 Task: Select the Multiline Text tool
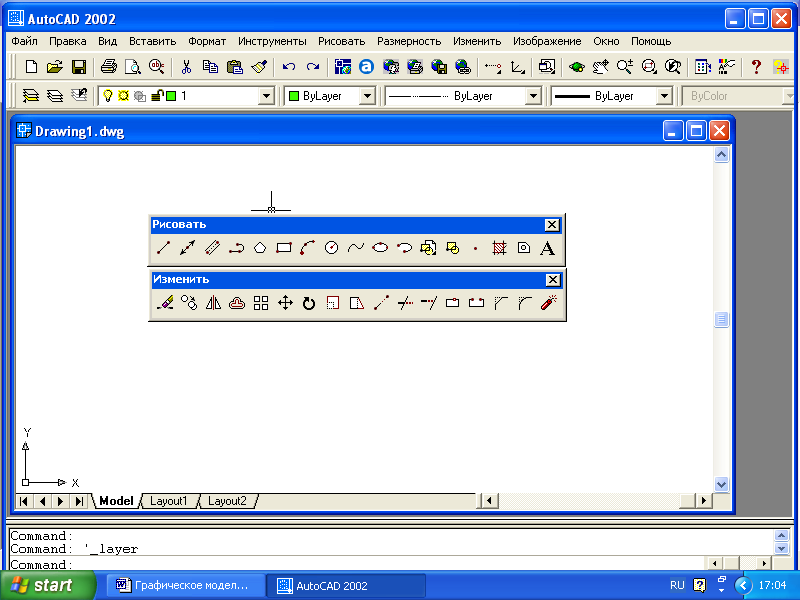coord(547,248)
